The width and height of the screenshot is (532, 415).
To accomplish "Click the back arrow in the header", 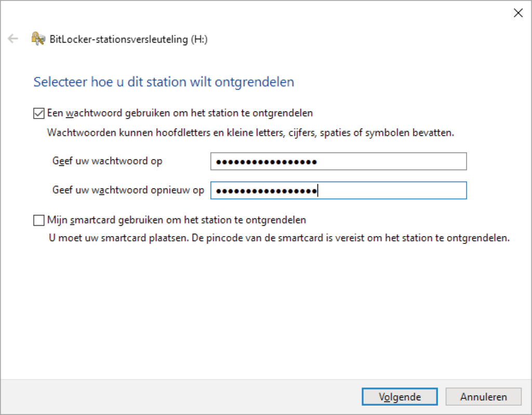I will [13, 39].
